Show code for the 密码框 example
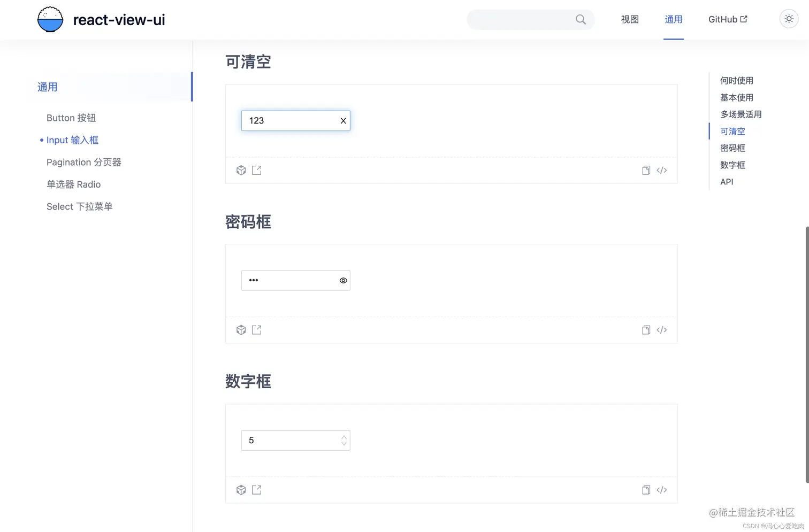 click(662, 329)
